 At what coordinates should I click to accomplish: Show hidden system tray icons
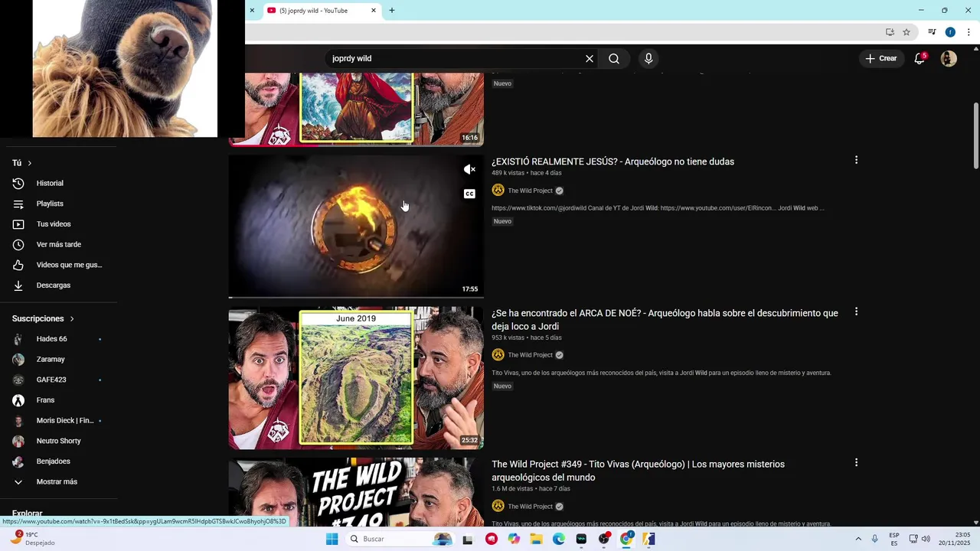(x=857, y=539)
